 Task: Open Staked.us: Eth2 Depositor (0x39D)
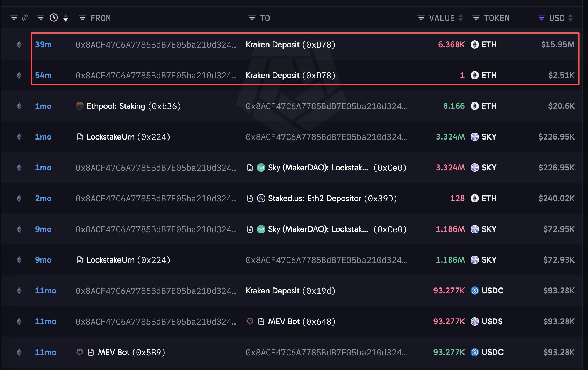point(332,198)
